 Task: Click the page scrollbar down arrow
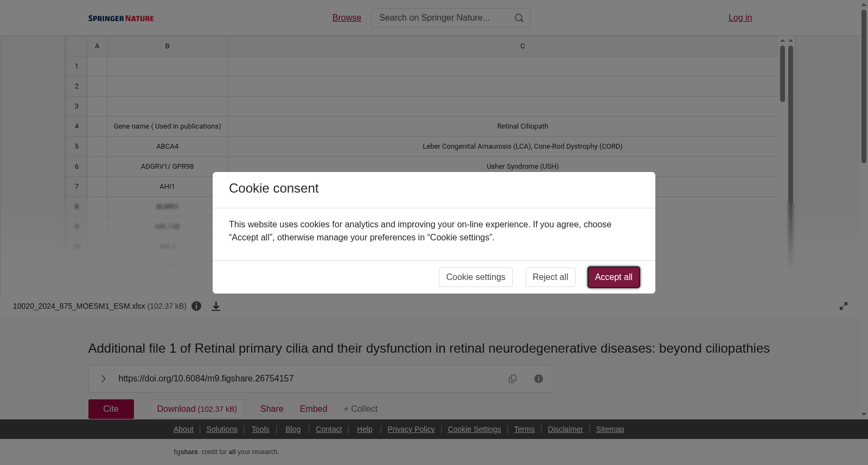864,415
